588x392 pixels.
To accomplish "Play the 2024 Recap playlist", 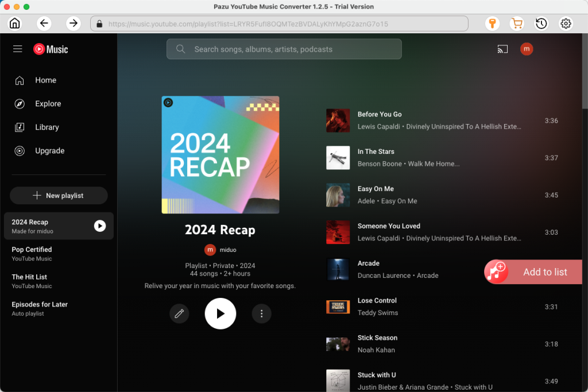I will [220, 313].
